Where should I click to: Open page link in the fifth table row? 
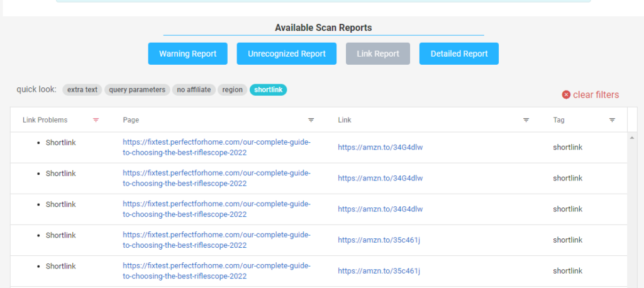pos(216,271)
